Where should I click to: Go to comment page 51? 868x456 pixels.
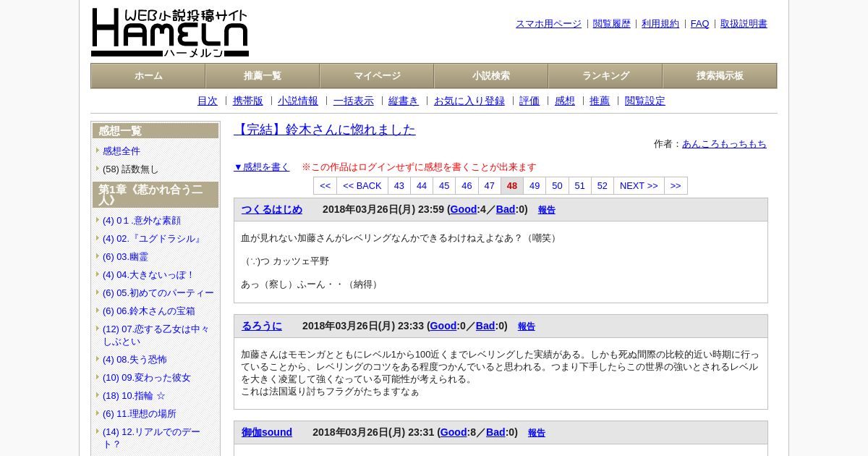pyautogui.click(x=580, y=186)
